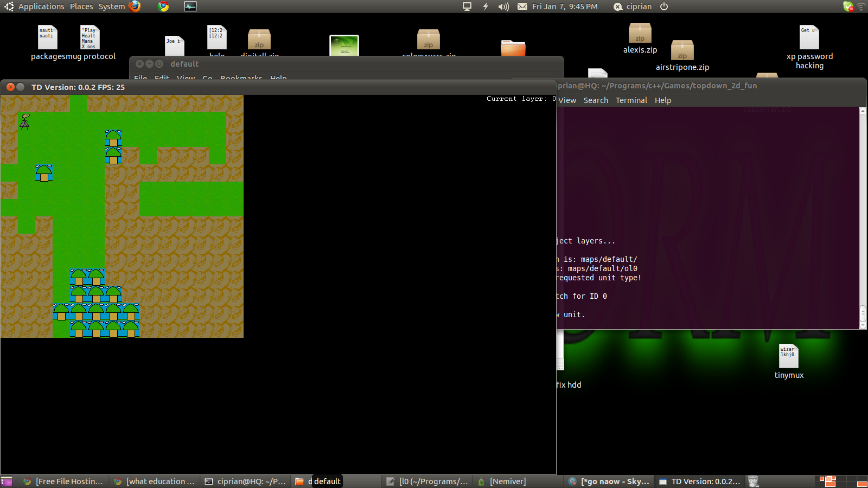This screenshot has height=488, width=868.
Task: Click the default window title bar
Action: [347, 63]
